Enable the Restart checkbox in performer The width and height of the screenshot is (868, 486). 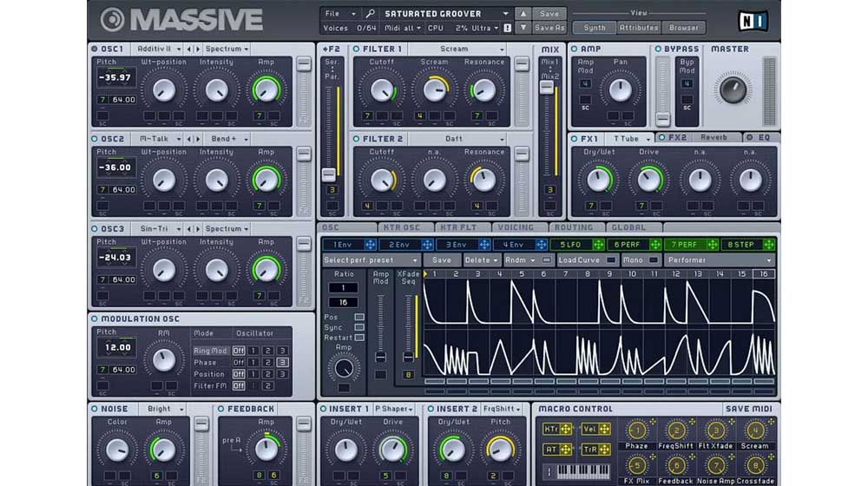359,337
